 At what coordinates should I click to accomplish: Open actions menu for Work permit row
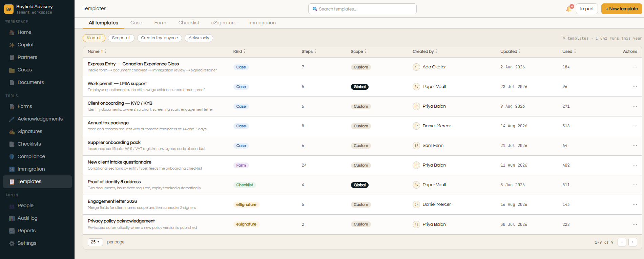(x=635, y=87)
